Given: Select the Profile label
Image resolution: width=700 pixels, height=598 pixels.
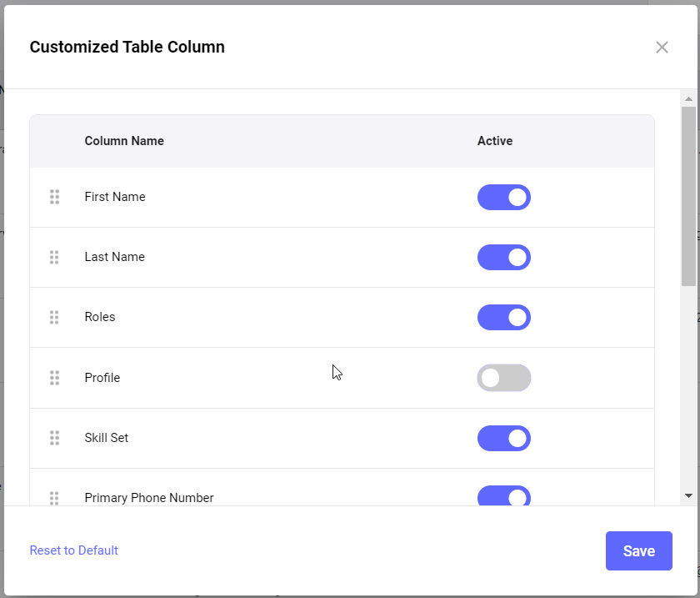Looking at the screenshot, I should [x=102, y=378].
